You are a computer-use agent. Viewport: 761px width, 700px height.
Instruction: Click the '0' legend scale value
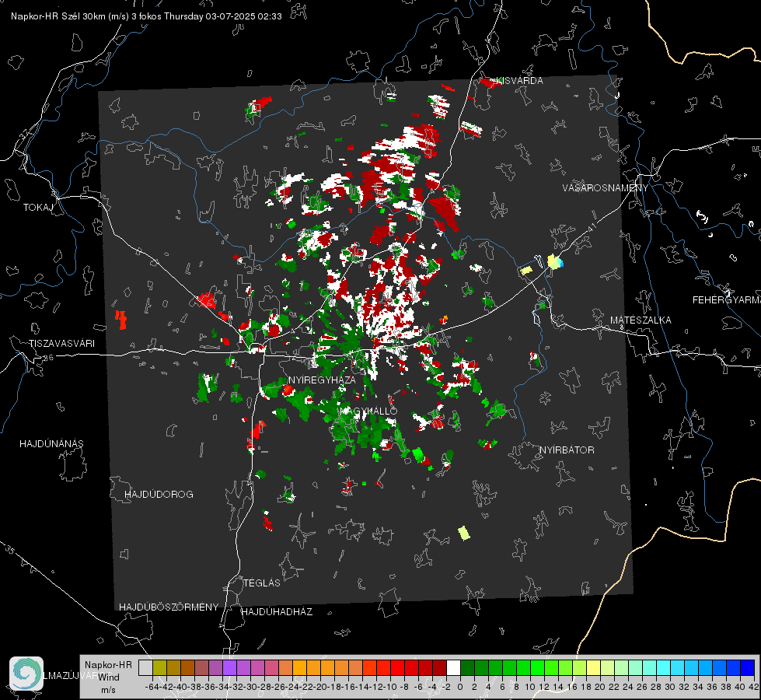click(x=460, y=687)
